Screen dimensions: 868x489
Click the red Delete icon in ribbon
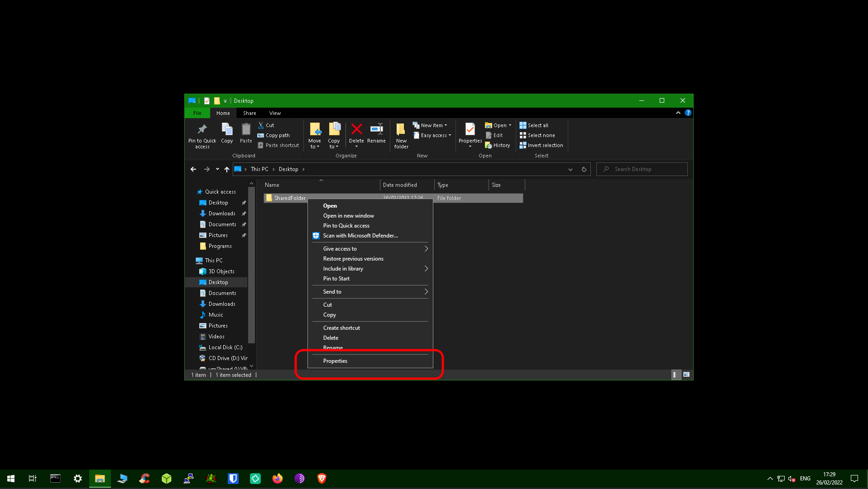click(x=356, y=129)
